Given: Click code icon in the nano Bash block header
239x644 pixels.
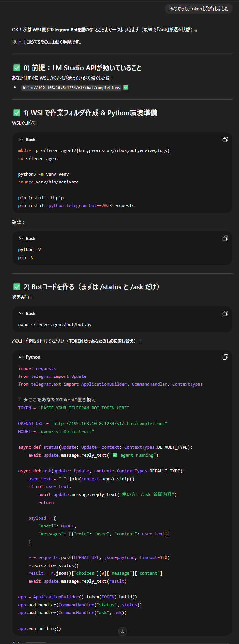Looking at the screenshot, I should coord(21,313).
